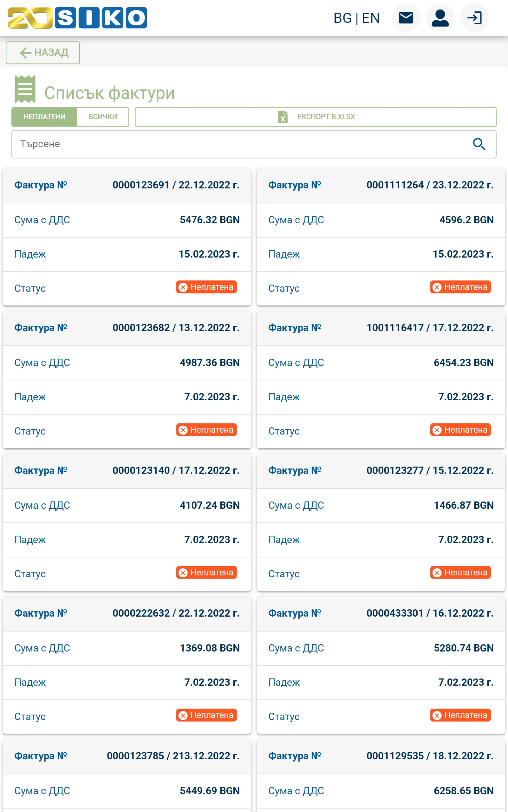Screen dimensions: 508x812
Task: Switch to the ВСИЧКИ filter
Action: coord(103,117)
